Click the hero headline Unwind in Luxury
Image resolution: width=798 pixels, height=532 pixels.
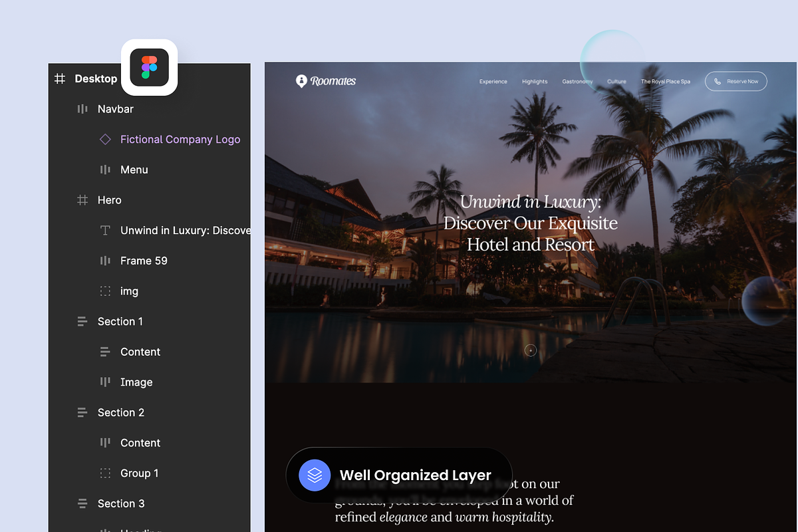531,223
